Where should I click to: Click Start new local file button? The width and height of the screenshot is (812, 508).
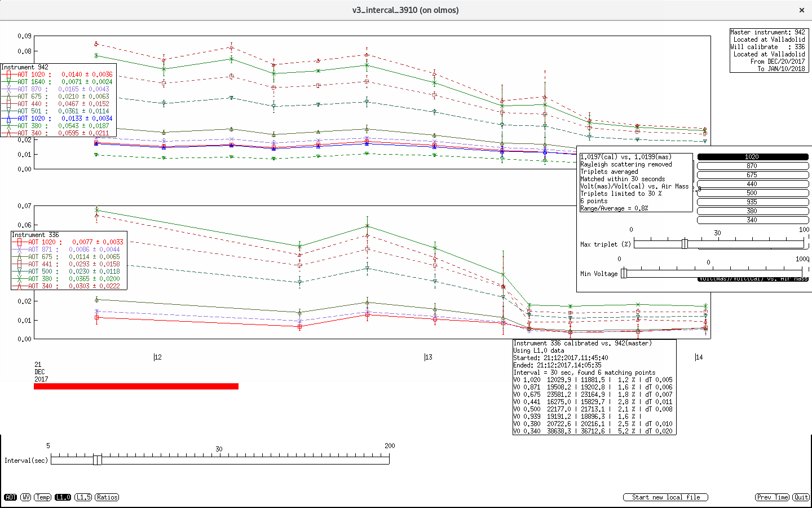665,497
